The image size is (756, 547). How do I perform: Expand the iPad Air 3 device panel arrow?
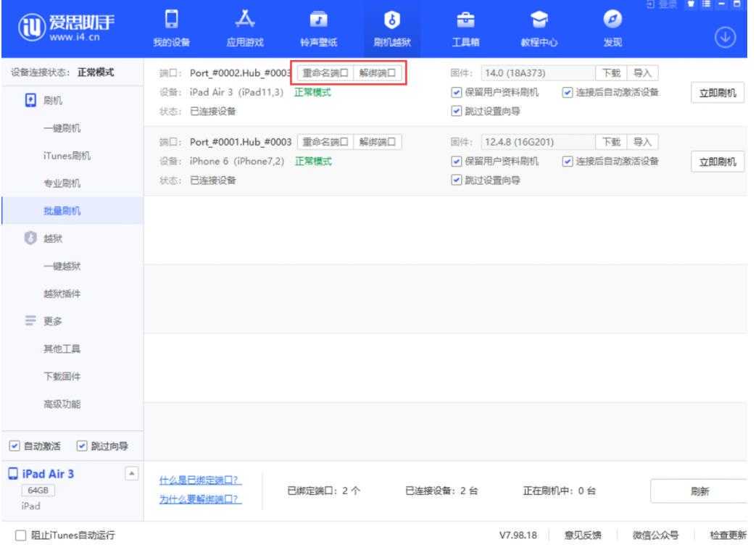[x=133, y=473]
